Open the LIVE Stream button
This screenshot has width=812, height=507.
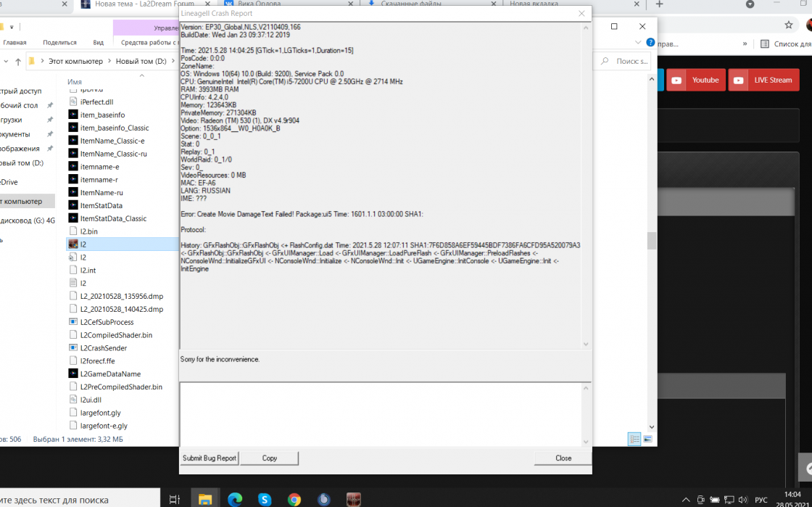[x=763, y=80]
